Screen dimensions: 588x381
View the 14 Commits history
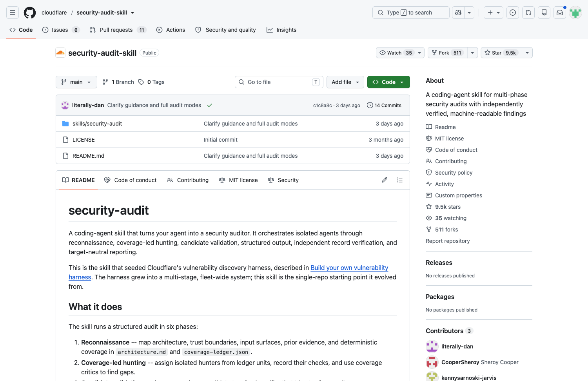(384, 105)
